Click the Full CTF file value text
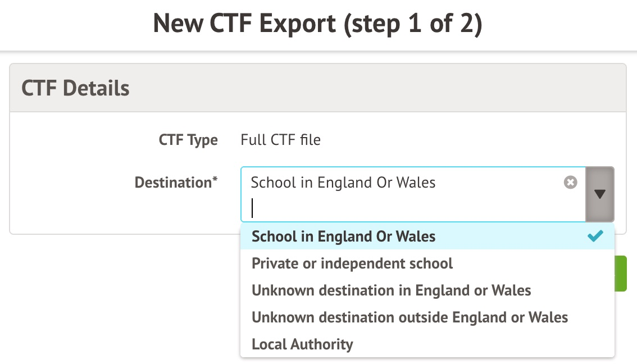Image resolution: width=637 pixels, height=364 pixels. click(x=280, y=140)
